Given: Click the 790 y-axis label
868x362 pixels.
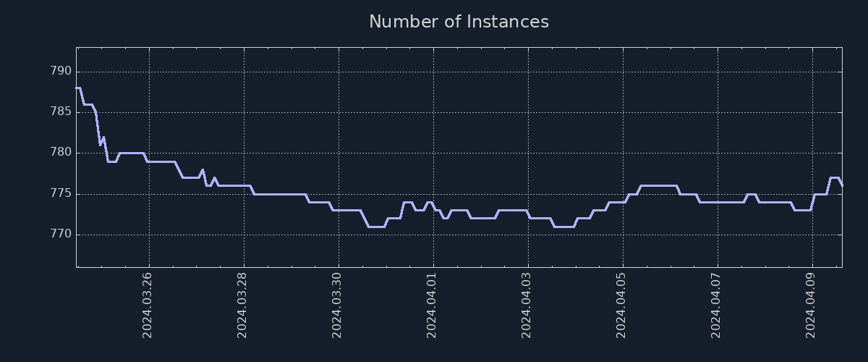Looking at the screenshot, I should 61,71.
